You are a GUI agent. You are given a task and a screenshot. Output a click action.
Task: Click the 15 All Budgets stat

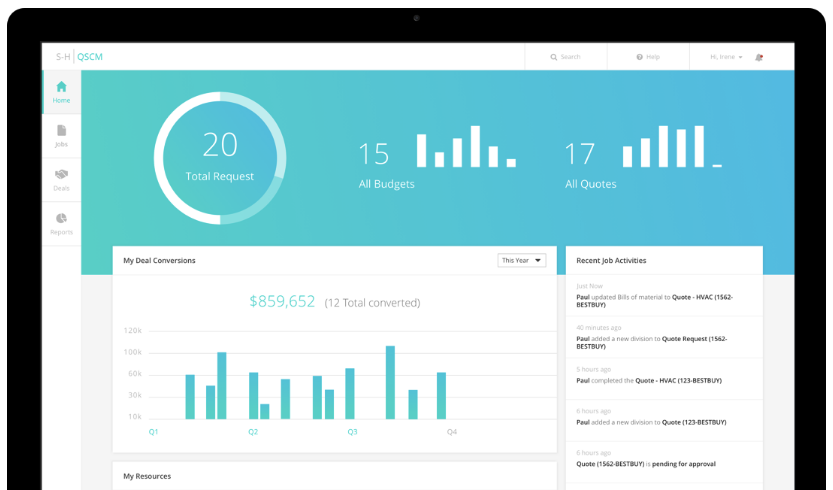pos(386,165)
